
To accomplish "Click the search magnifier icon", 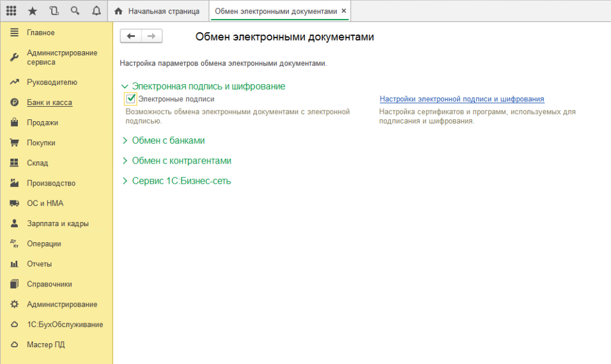I will coord(75,11).
